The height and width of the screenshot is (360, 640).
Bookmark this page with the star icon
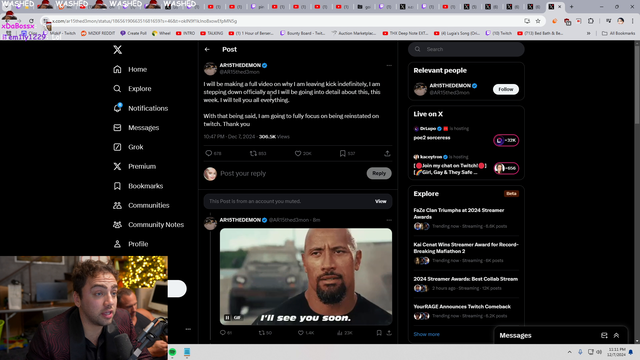pyautogui.click(x=538, y=21)
